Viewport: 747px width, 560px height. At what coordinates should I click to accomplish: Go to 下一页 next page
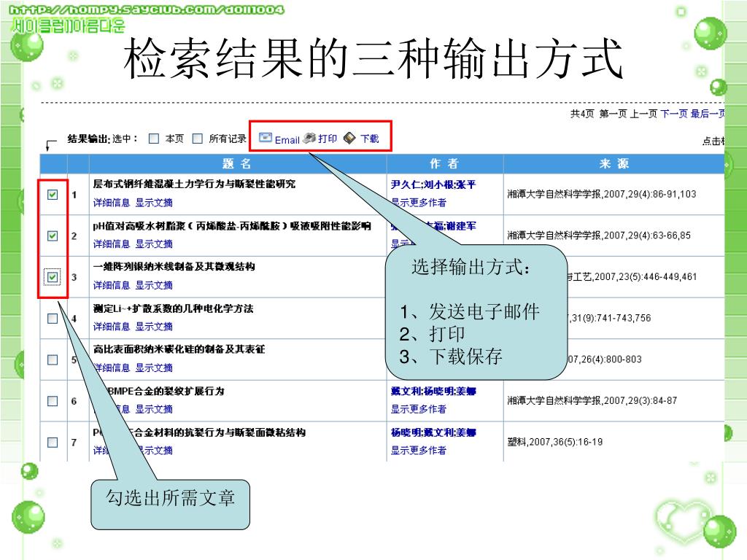tap(674, 113)
